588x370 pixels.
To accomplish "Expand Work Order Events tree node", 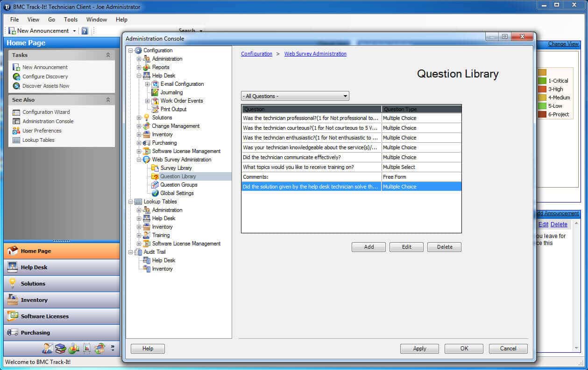I will coord(147,101).
